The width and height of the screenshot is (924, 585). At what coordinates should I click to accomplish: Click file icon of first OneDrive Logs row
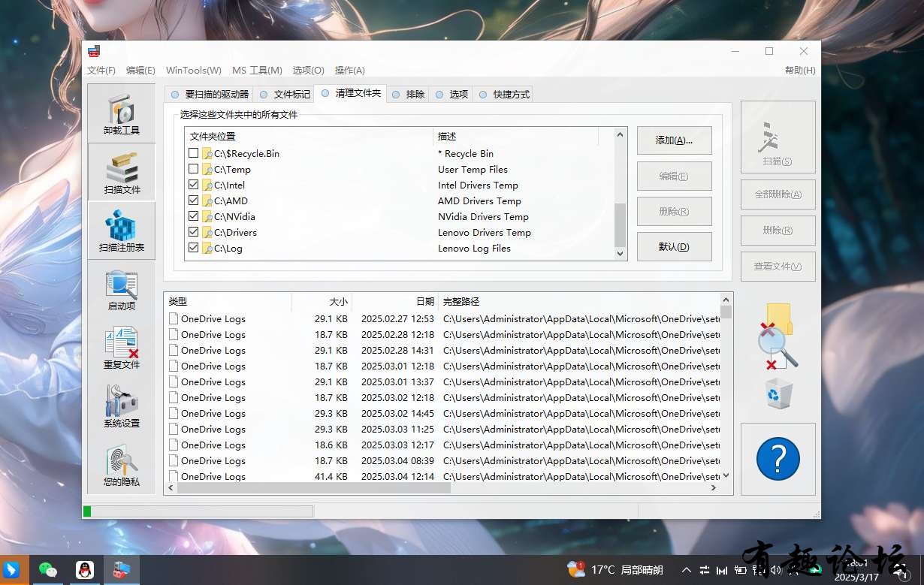[174, 318]
